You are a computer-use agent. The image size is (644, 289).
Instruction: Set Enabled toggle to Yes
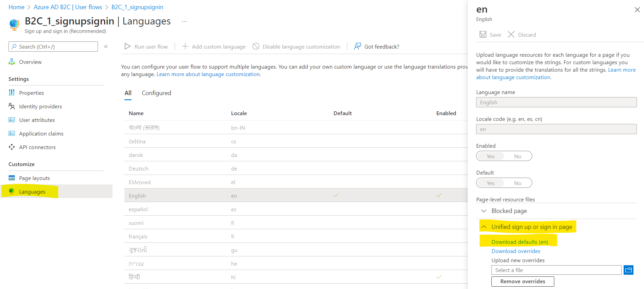490,156
